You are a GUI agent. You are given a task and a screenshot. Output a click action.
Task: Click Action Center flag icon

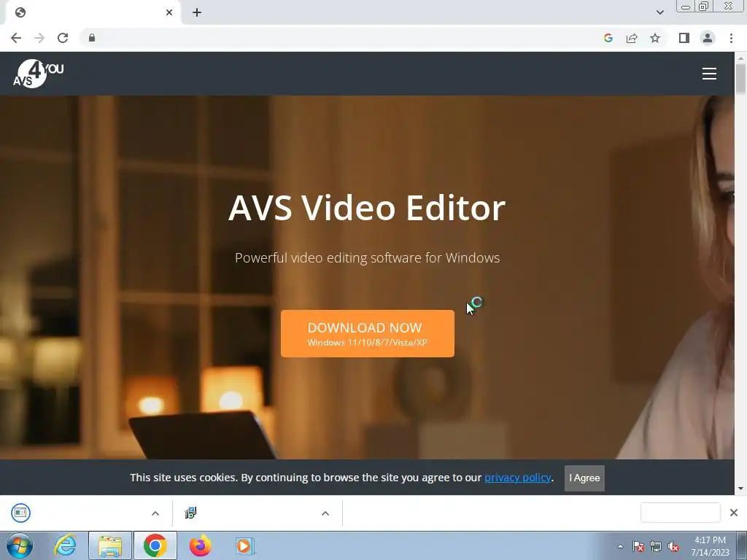[638, 546]
